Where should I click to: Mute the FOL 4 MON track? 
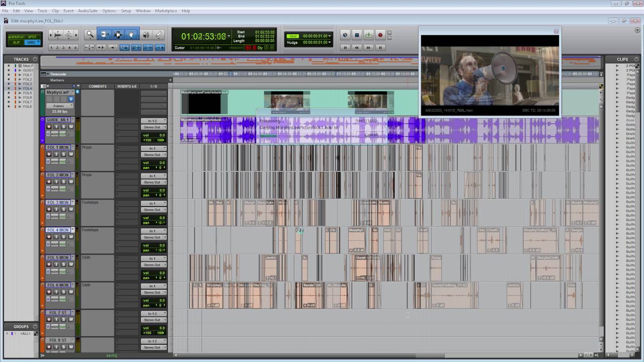coord(71,237)
